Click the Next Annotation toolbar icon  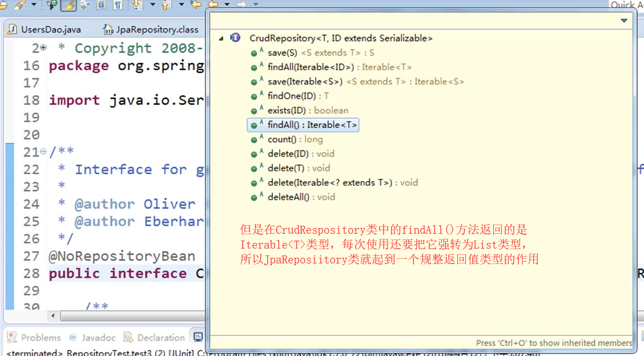click(x=136, y=6)
